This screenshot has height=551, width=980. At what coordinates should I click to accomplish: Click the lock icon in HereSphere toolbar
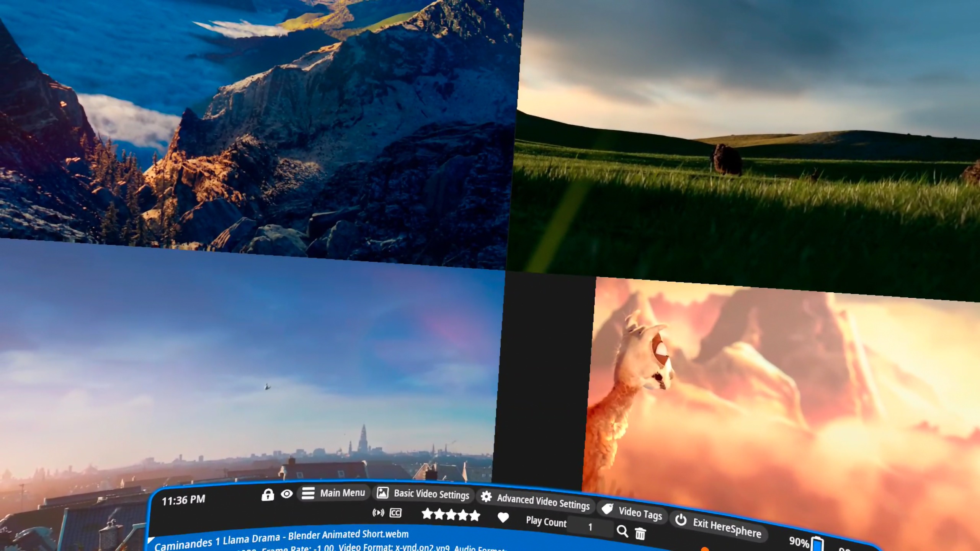click(x=268, y=495)
